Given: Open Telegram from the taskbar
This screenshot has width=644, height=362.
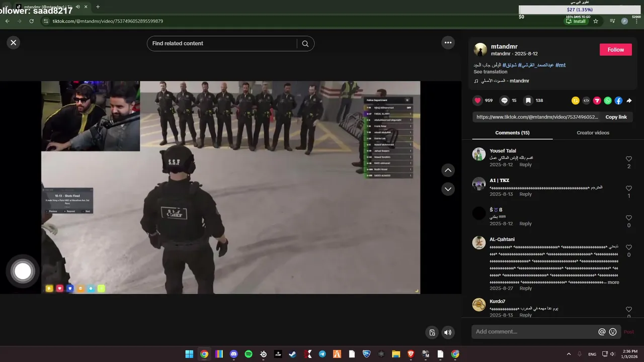Looking at the screenshot, I should click(322, 354).
